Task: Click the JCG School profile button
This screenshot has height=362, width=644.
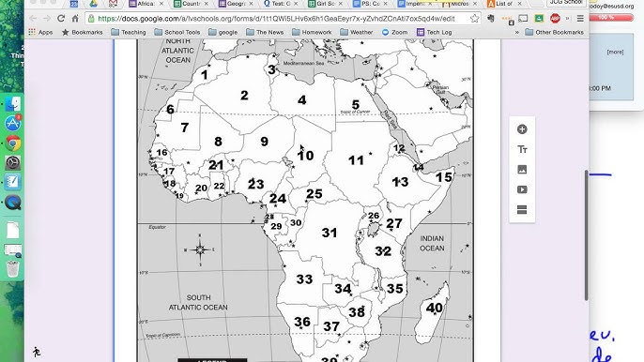Action: (x=566, y=3)
